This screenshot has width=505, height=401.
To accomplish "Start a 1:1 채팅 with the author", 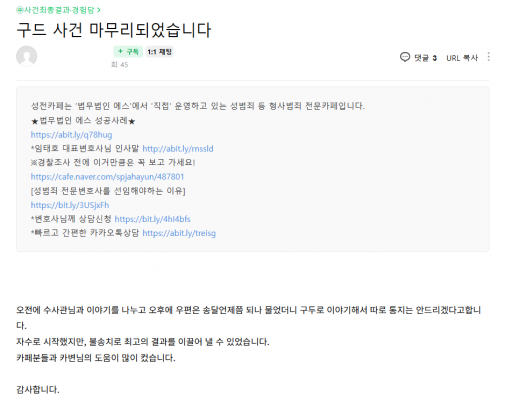I will point(159,52).
